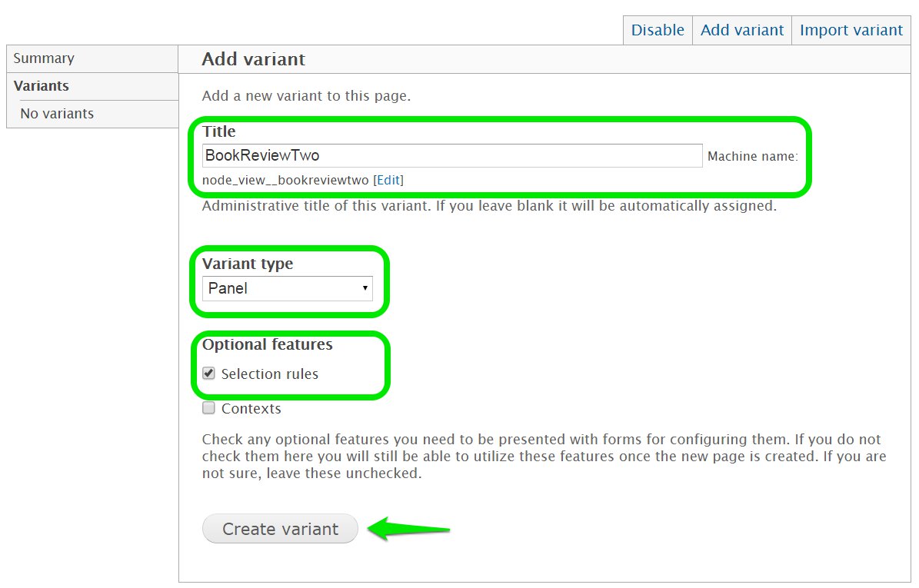Viewport: 919px width, 588px height.
Task: Click Create variant to save the variant
Action: click(280, 529)
